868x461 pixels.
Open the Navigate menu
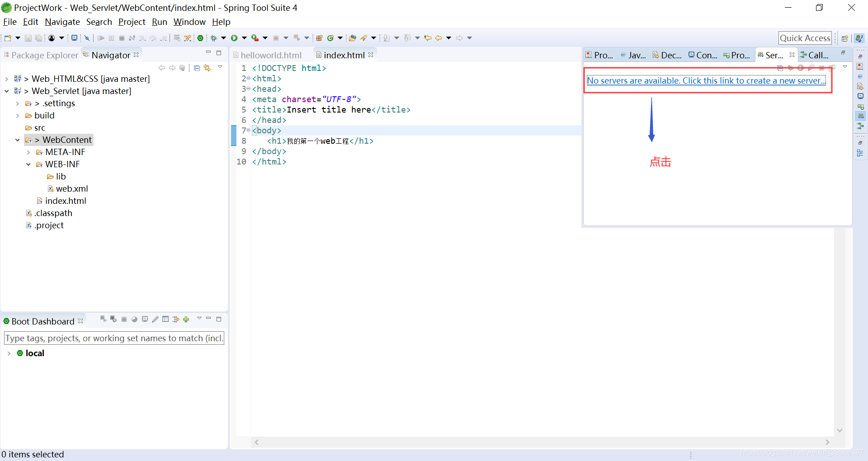point(62,22)
